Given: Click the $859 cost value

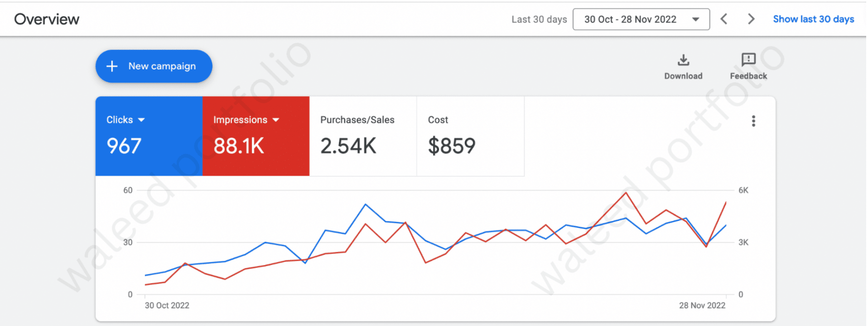Looking at the screenshot, I should (452, 146).
